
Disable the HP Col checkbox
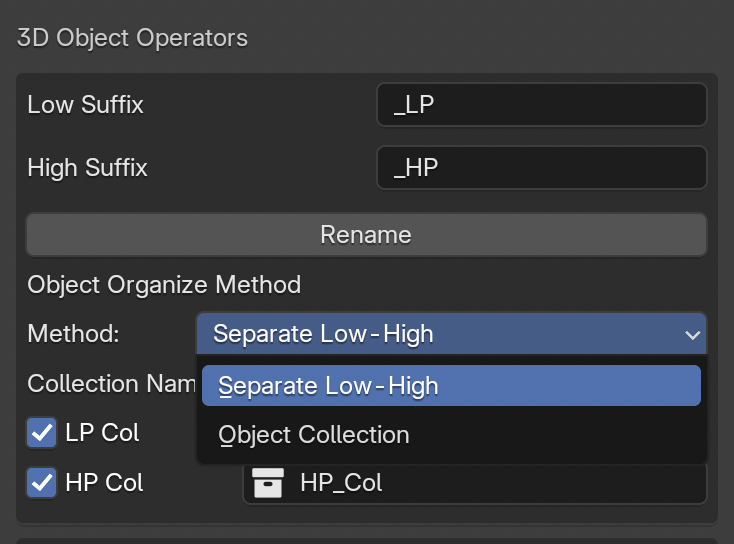tap(42, 483)
